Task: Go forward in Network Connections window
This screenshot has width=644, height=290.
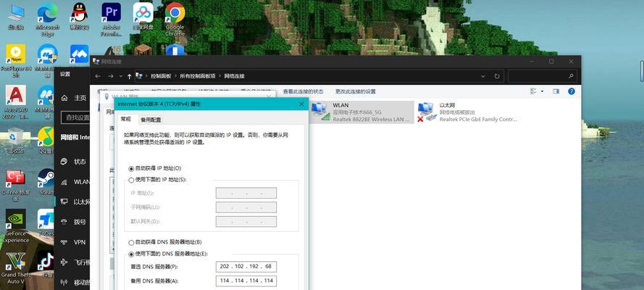Action: click(x=111, y=76)
